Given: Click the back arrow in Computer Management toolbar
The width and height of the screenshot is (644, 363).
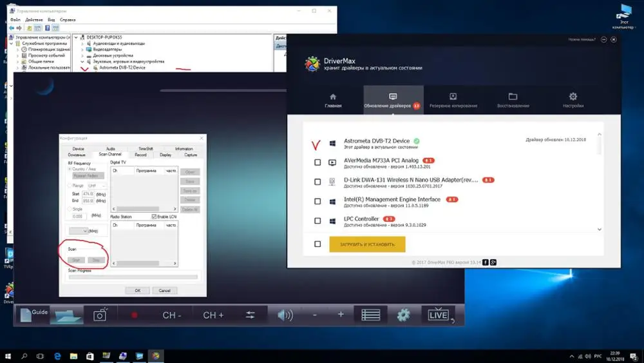Looking at the screenshot, I should [x=12, y=28].
